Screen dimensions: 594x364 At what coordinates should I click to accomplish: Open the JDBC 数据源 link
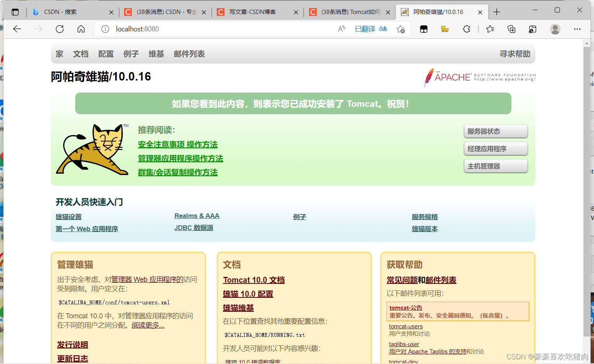pyautogui.click(x=194, y=228)
